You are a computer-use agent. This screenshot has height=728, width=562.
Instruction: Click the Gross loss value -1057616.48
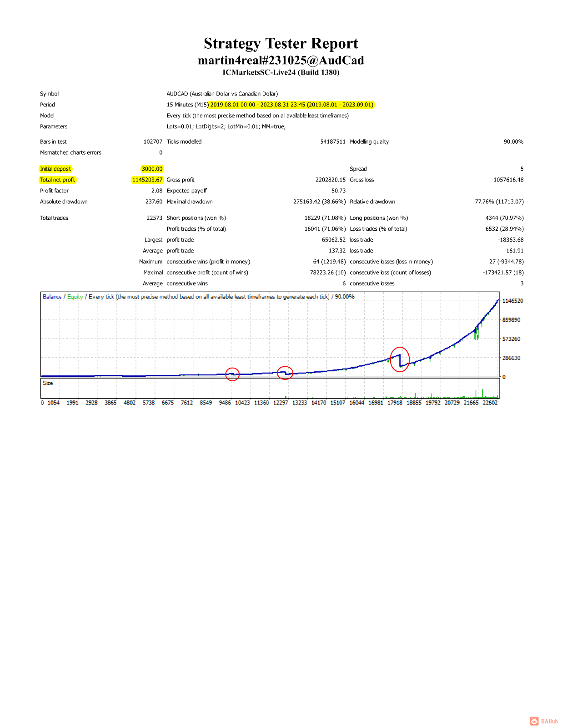tap(507, 180)
